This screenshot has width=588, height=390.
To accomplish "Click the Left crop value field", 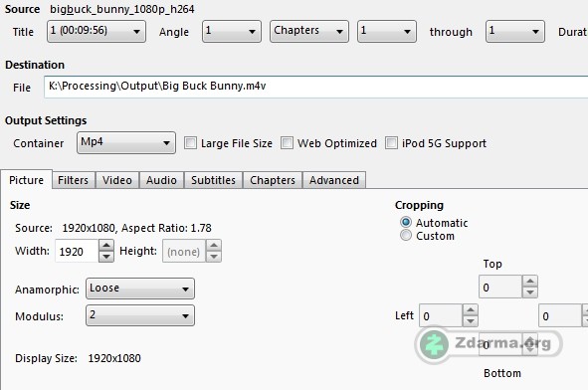I will 441,315.
